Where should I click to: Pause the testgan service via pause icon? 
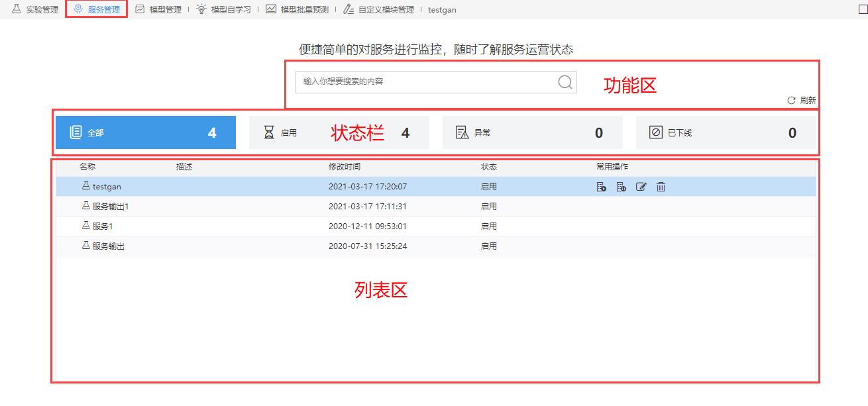(x=621, y=187)
